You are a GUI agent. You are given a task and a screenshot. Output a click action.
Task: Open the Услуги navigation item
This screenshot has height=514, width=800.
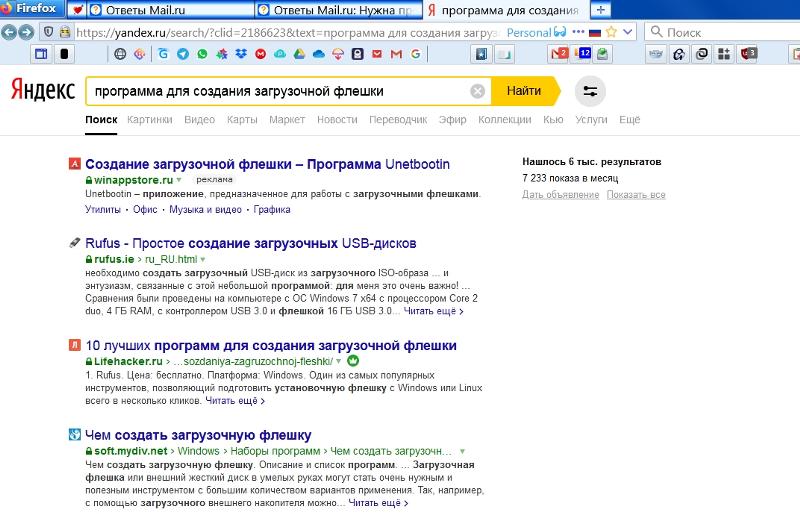pyautogui.click(x=591, y=119)
